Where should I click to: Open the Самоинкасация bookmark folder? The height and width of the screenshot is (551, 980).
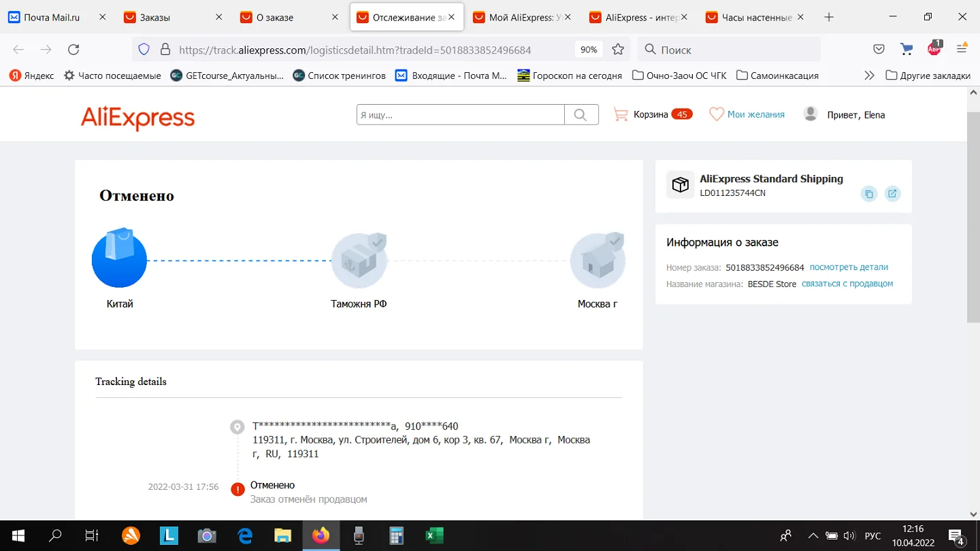tap(777, 76)
